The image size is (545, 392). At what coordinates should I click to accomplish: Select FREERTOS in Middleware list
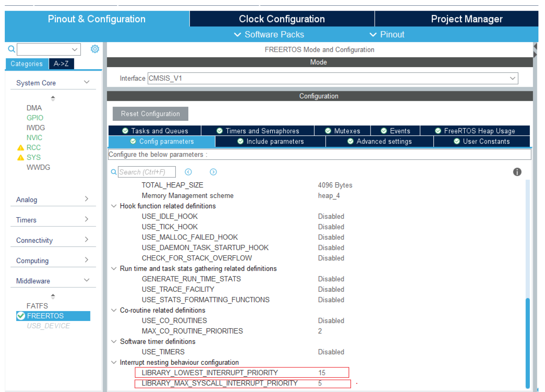point(53,316)
